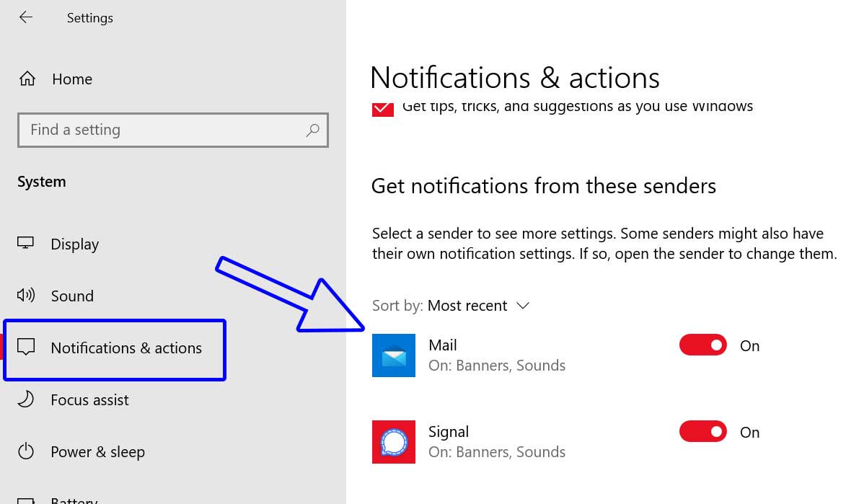Click the Home house icon
The width and height of the screenshot is (859, 504).
coord(27,79)
